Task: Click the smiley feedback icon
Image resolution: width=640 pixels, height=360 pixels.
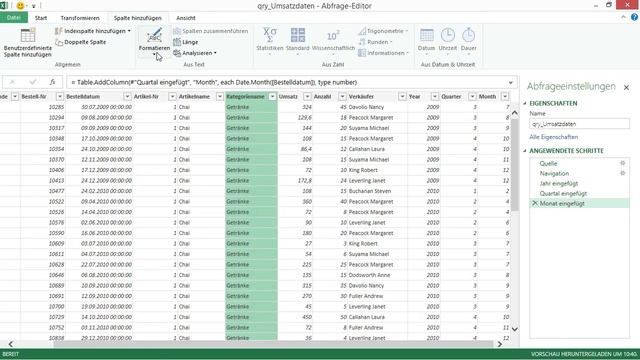Action: click(x=20, y=6)
